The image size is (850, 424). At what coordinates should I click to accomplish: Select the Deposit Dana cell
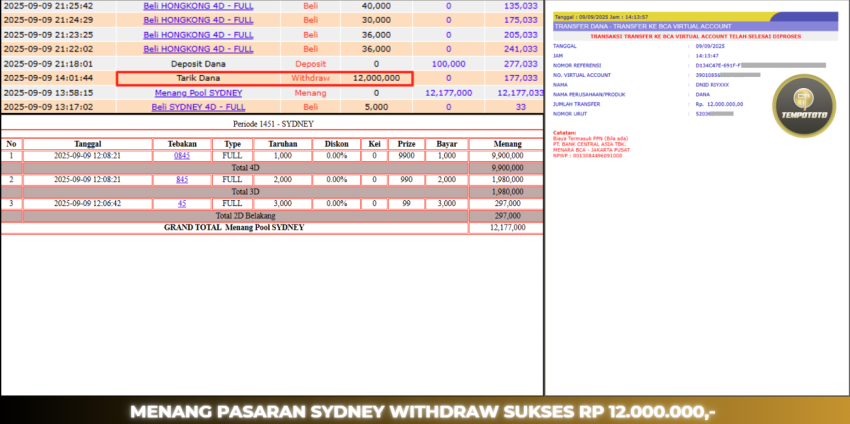tap(198, 63)
